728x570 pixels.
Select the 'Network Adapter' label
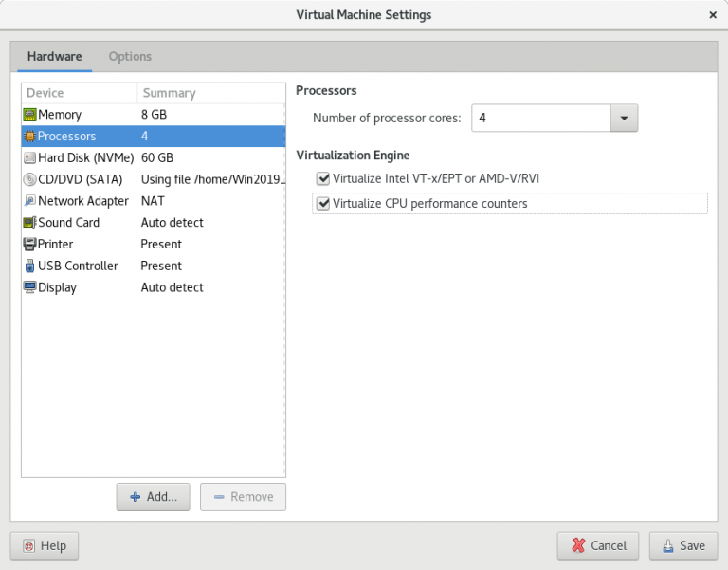coord(83,201)
